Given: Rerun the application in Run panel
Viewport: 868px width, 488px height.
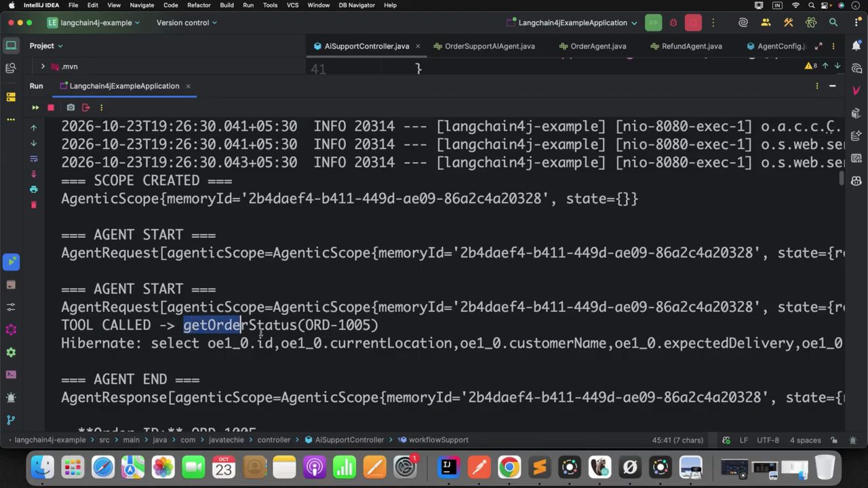Looking at the screenshot, I should point(35,107).
